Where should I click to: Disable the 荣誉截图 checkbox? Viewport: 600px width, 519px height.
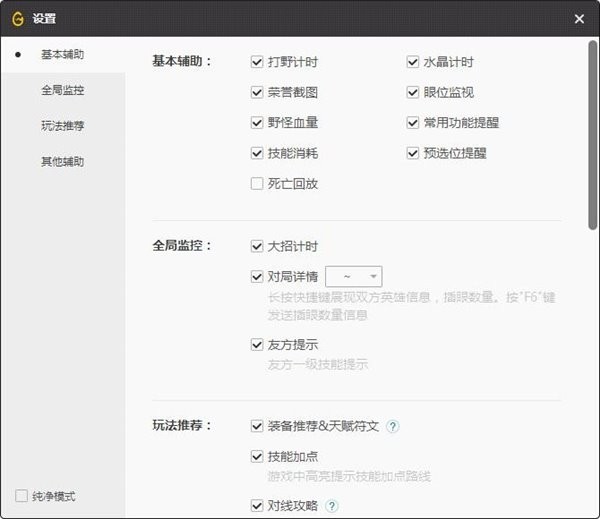point(258,93)
